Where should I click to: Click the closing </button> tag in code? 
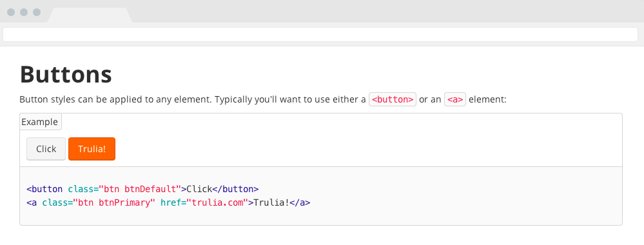(235, 189)
